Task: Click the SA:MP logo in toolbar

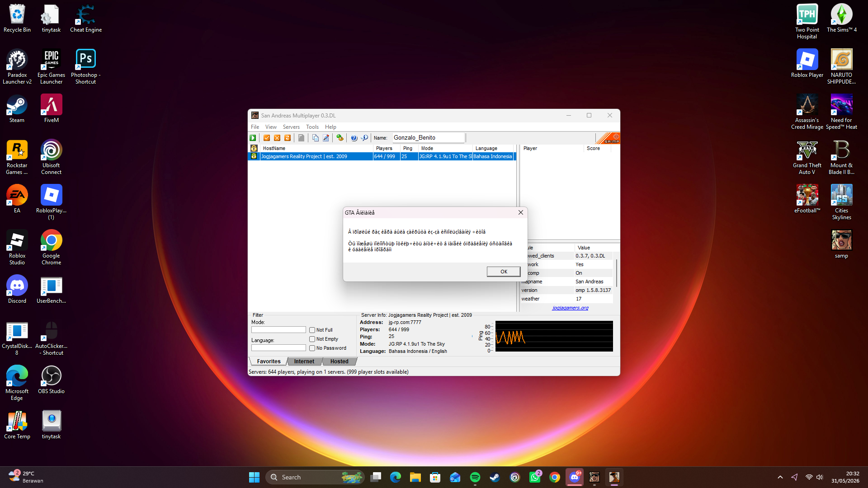Action: coord(608,138)
